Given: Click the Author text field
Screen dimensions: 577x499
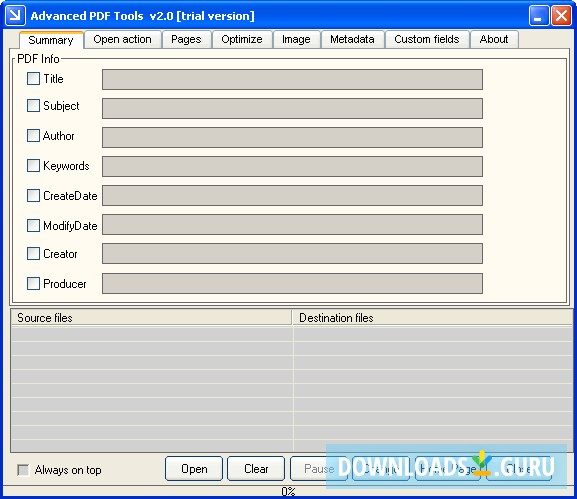Looking at the screenshot, I should point(292,137).
